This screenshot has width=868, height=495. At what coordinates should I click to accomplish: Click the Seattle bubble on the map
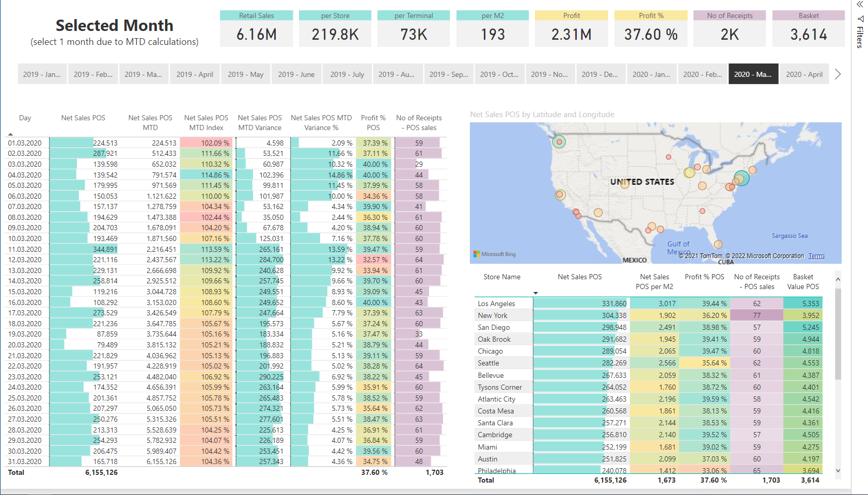click(559, 141)
